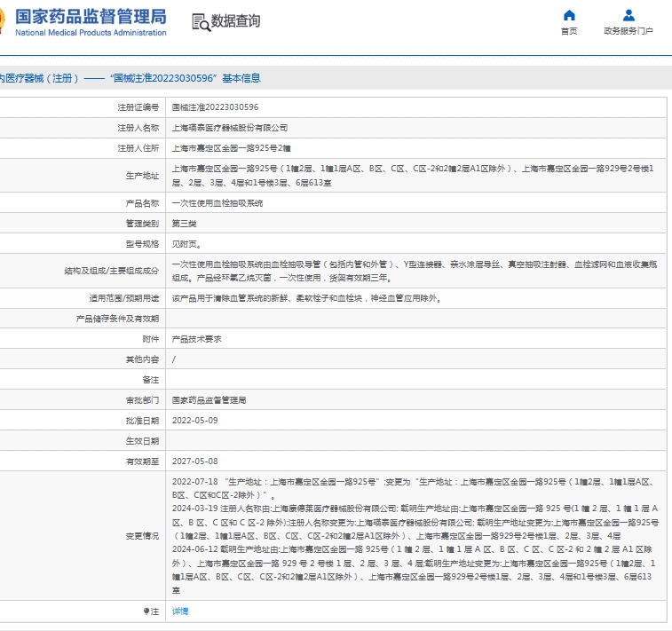Click the 首页 label
Viewport: 672px width, 631px height.
569,31
